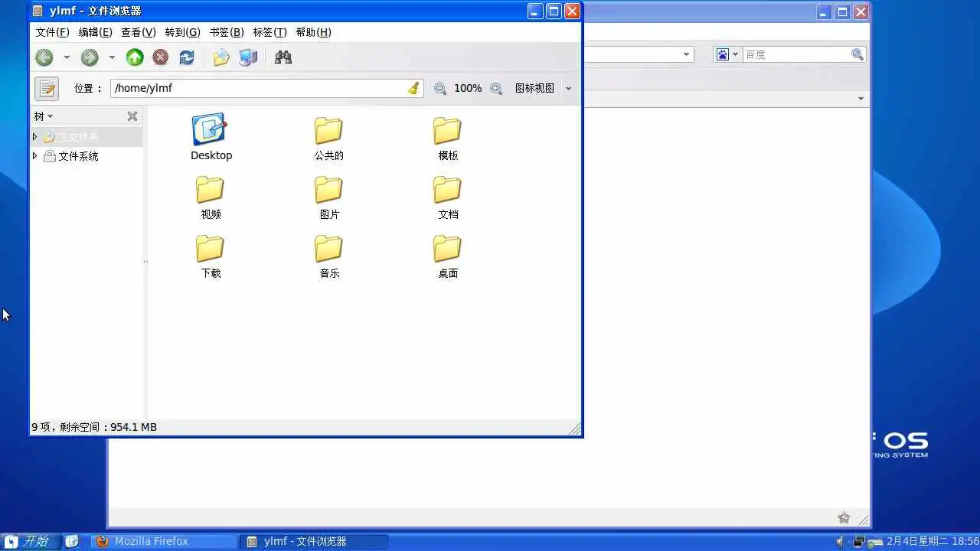
Task: Toggle between button and text location bar
Action: (47, 88)
